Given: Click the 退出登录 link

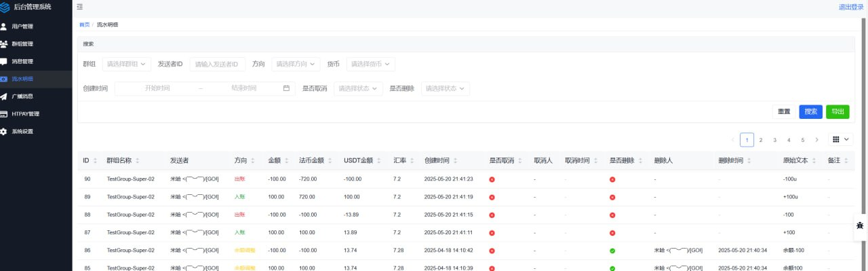Looking at the screenshot, I should tap(851, 7).
